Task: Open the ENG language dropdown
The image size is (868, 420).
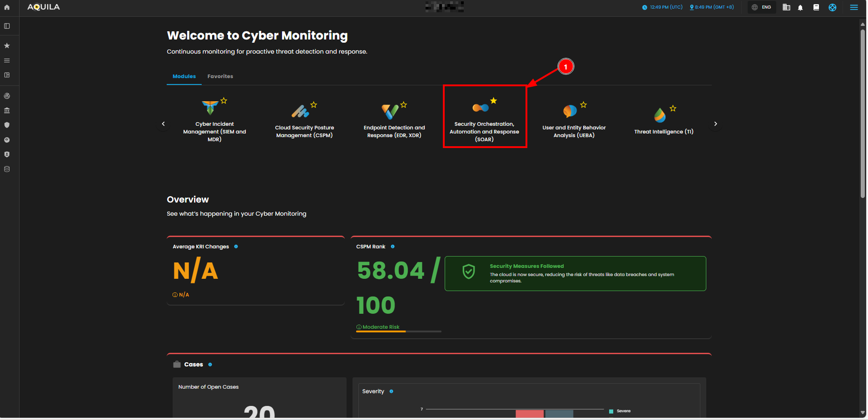Action: [x=761, y=7]
